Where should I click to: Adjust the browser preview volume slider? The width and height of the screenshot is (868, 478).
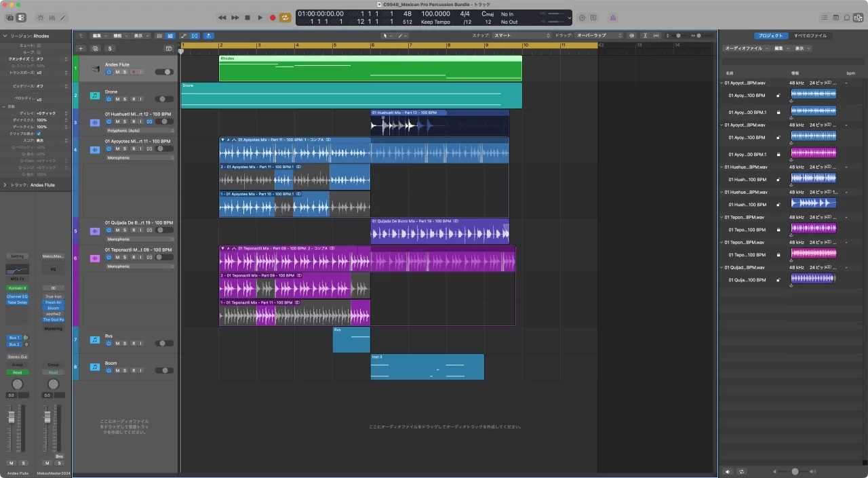(795, 471)
